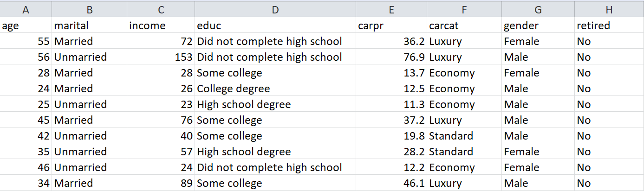Select the 'retired' header cell
The height and width of the screenshot is (191, 644).
tap(609, 25)
